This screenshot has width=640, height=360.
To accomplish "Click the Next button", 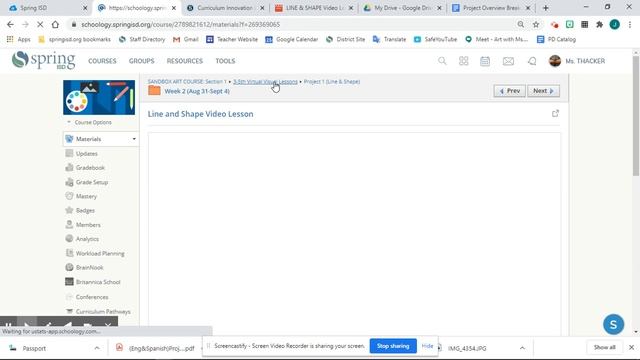I will coord(543,91).
